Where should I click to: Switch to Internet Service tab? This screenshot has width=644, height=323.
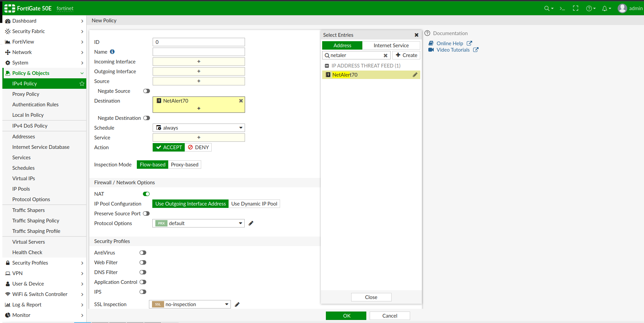click(391, 46)
